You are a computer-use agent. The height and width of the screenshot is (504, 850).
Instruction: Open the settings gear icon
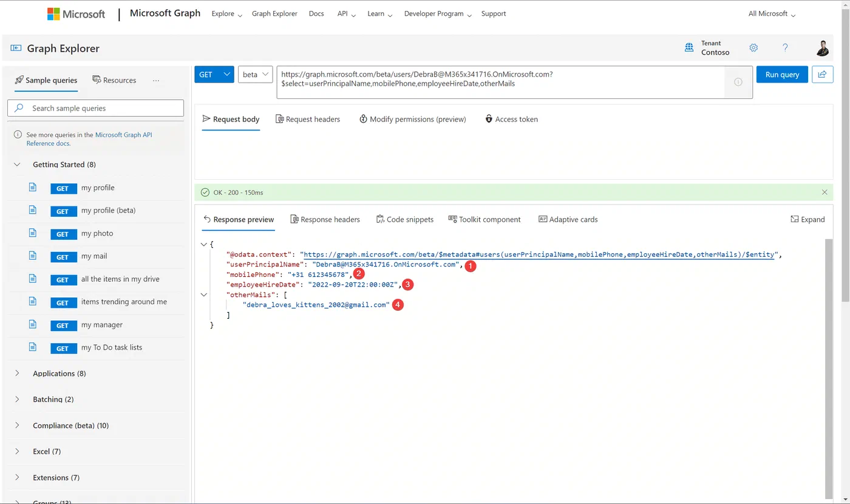[x=753, y=48]
